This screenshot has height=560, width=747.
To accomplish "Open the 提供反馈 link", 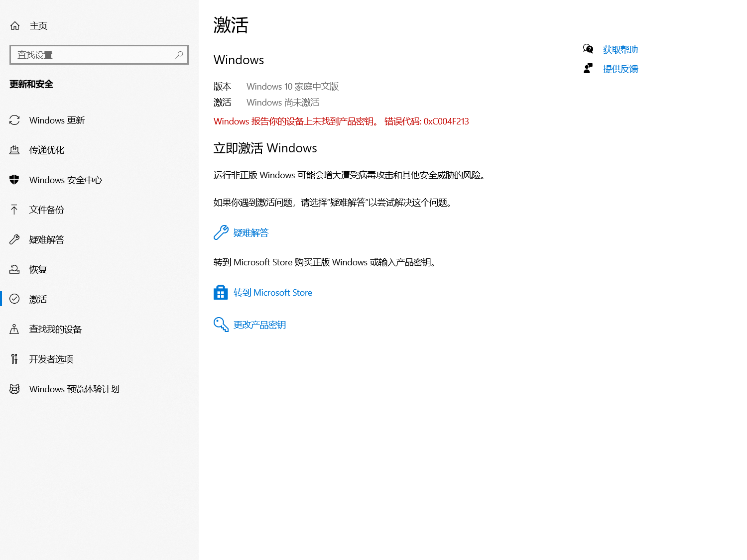I will coord(621,69).
